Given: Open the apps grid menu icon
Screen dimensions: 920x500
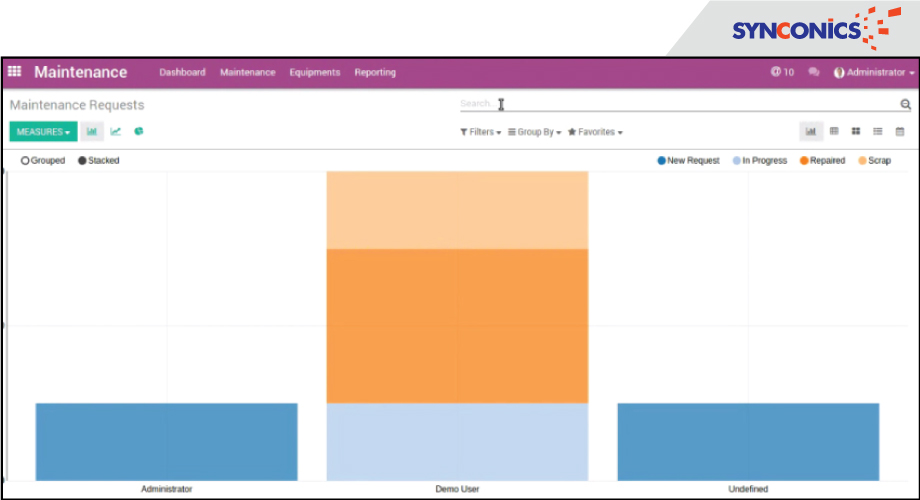Looking at the screenshot, I should click(x=15, y=72).
